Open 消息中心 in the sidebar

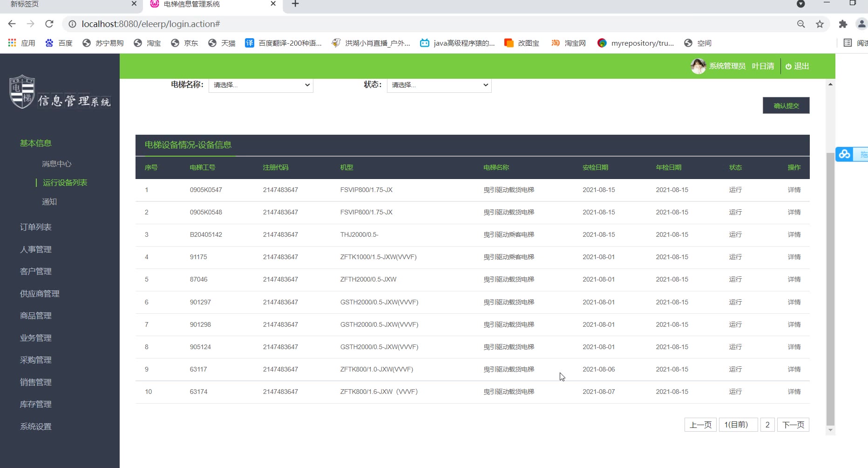pos(57,164)
